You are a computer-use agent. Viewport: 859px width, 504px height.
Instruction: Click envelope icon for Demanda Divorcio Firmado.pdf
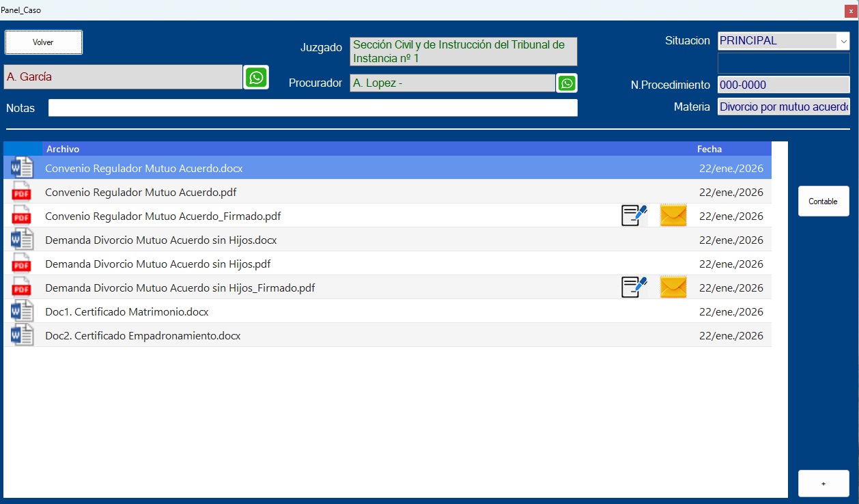tap(673, 288)
